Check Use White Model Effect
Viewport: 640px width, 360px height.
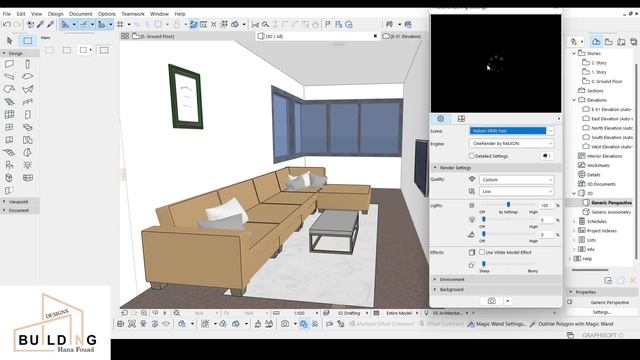[x=482, y=252]
